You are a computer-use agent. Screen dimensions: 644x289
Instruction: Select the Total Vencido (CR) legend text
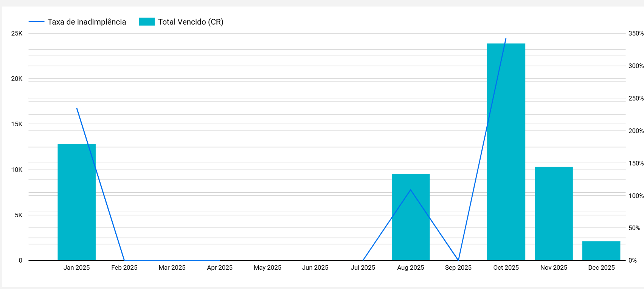191,22
